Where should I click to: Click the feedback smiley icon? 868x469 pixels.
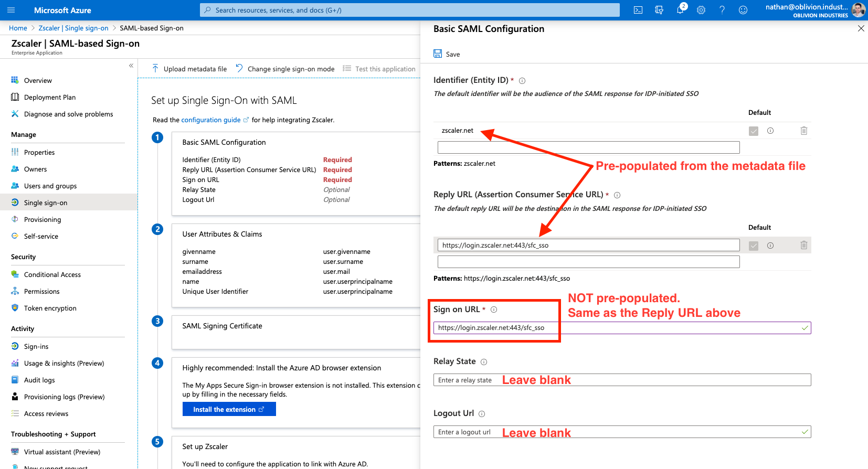coord(743,10)
